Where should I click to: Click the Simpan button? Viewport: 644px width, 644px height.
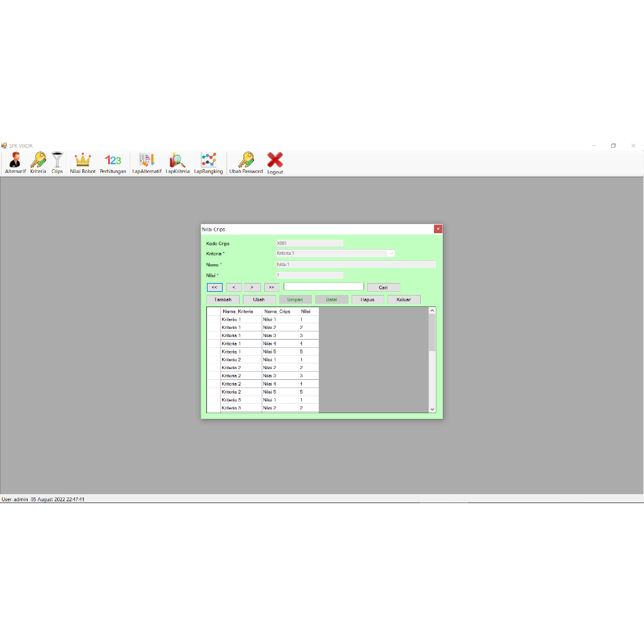point(295,299)
